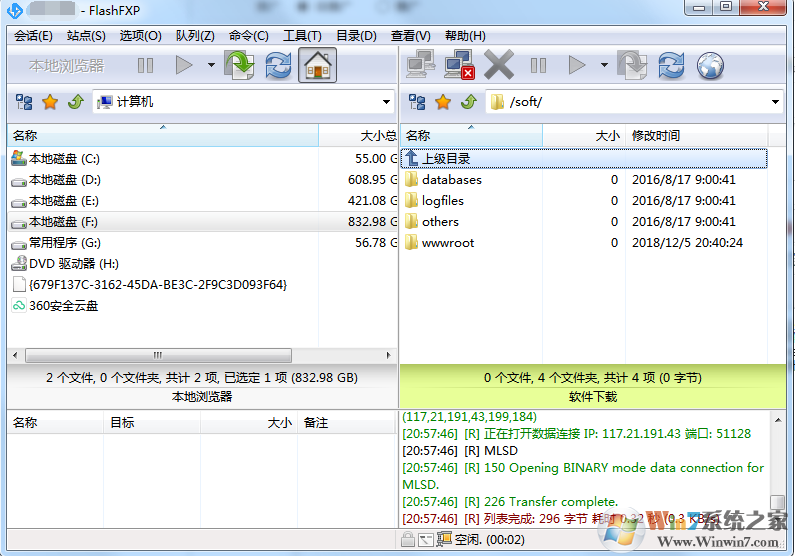Viewport: 795px width, 556px height.
Task: Disconnect from server using red-X computer icon
Action: pos(458,66)
